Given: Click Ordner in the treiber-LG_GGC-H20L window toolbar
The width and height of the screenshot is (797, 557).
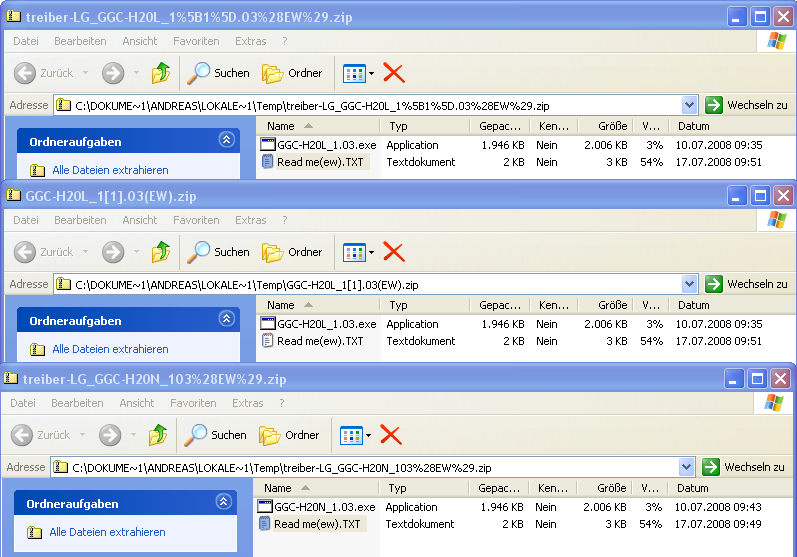Looking at the screenshot, I should tap(292, 73).
